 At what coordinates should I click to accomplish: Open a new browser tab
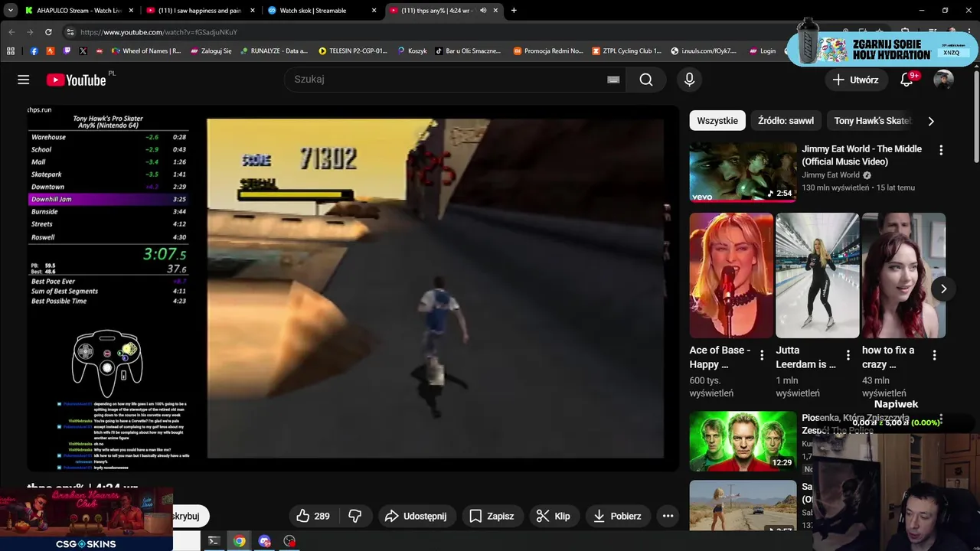(514, 11)
